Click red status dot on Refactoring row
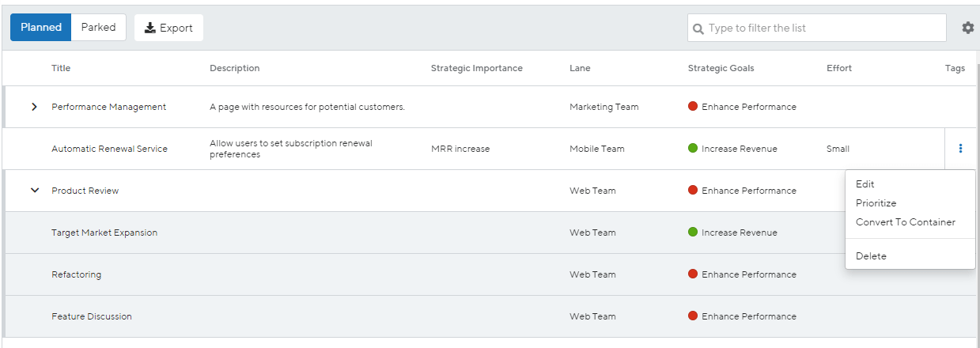The image size is (980, 348). [x=693, y=274]
